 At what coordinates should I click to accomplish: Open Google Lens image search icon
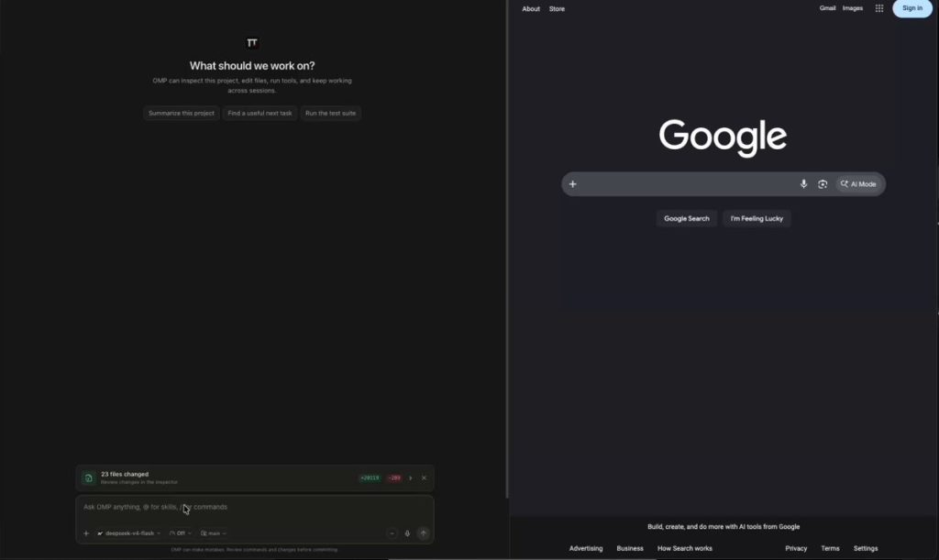click(823, 184)
